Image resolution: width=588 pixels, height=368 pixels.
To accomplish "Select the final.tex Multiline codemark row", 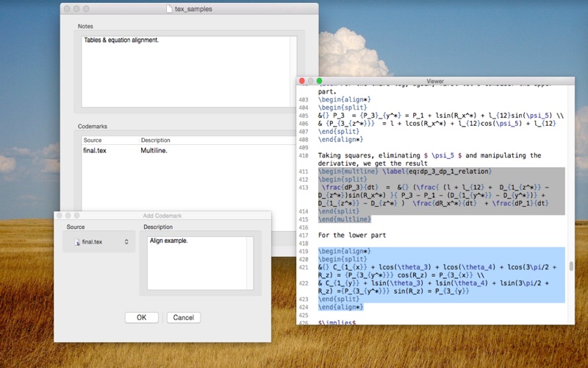I will (189, 151).
